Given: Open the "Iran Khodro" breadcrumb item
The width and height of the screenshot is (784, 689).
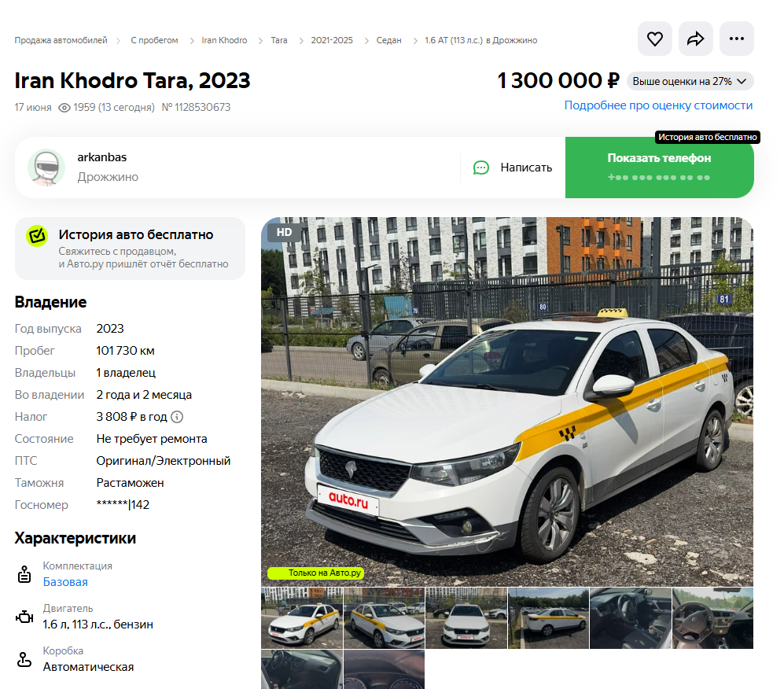Looking at the screenshot, I should pyautogui.click(x=224, y=40).
